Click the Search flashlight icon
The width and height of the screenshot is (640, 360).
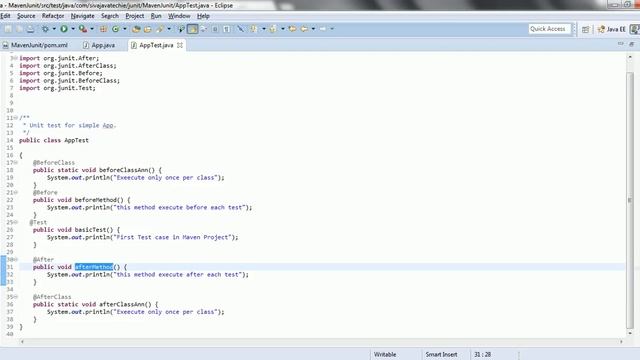tap(160, 29)
